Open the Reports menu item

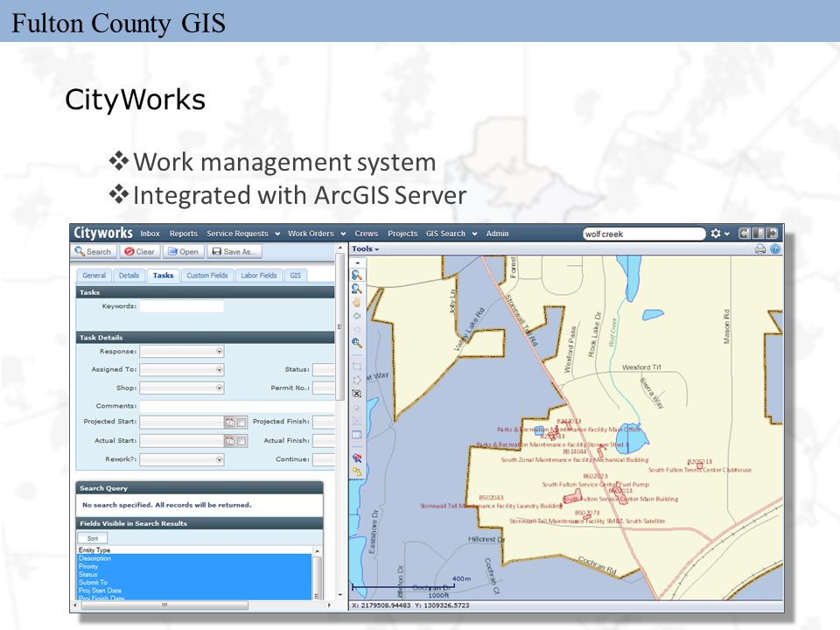coord(184,234)
